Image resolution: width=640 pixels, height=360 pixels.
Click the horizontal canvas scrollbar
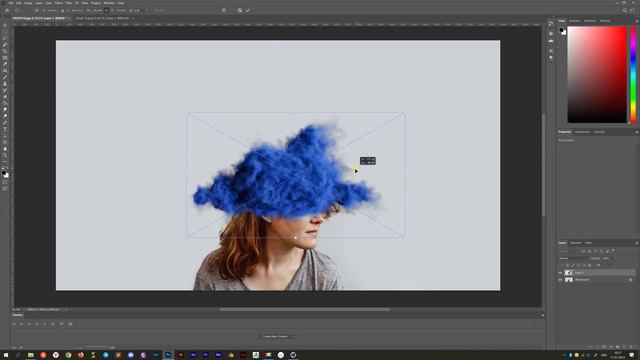304,309
